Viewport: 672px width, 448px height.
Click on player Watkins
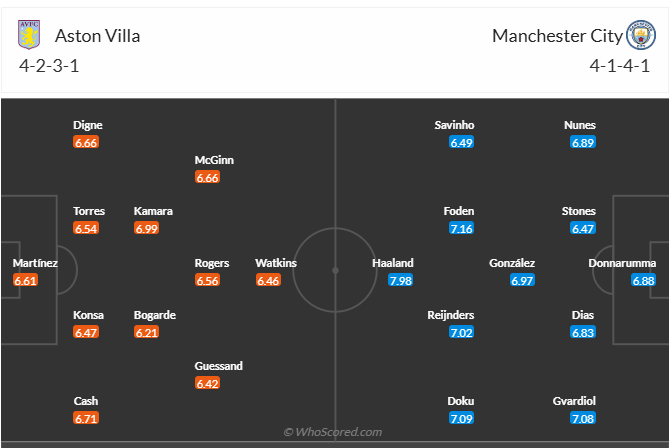275,263
